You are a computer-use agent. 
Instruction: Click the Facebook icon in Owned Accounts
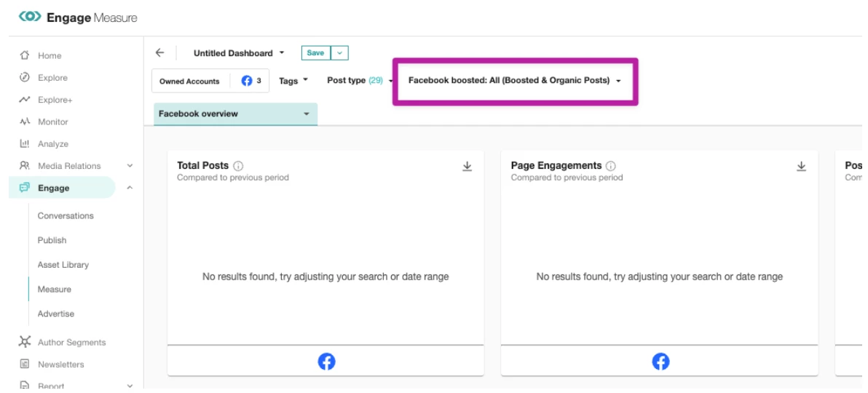tap(247, 81)
